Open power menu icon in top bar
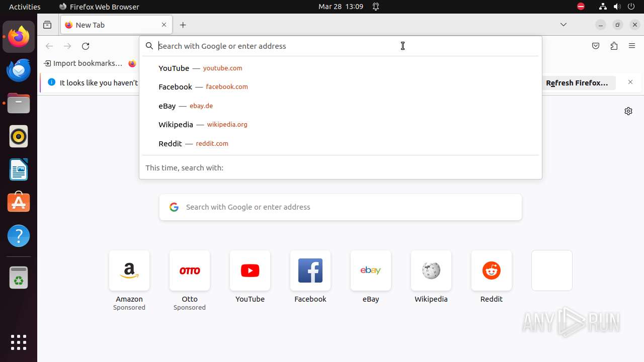Viewport: 644px width, 362px height. point(632,7)
